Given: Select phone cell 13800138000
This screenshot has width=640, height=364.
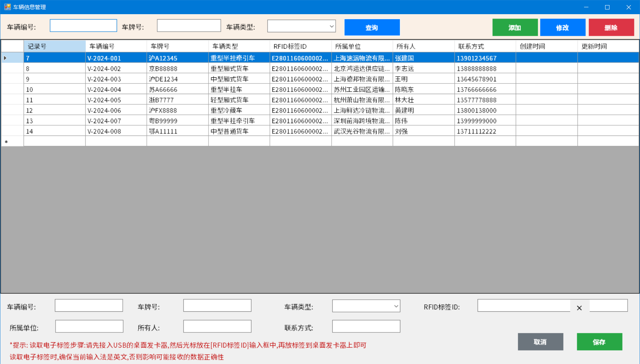Looking at the screenshot, I should pos(485,110).
